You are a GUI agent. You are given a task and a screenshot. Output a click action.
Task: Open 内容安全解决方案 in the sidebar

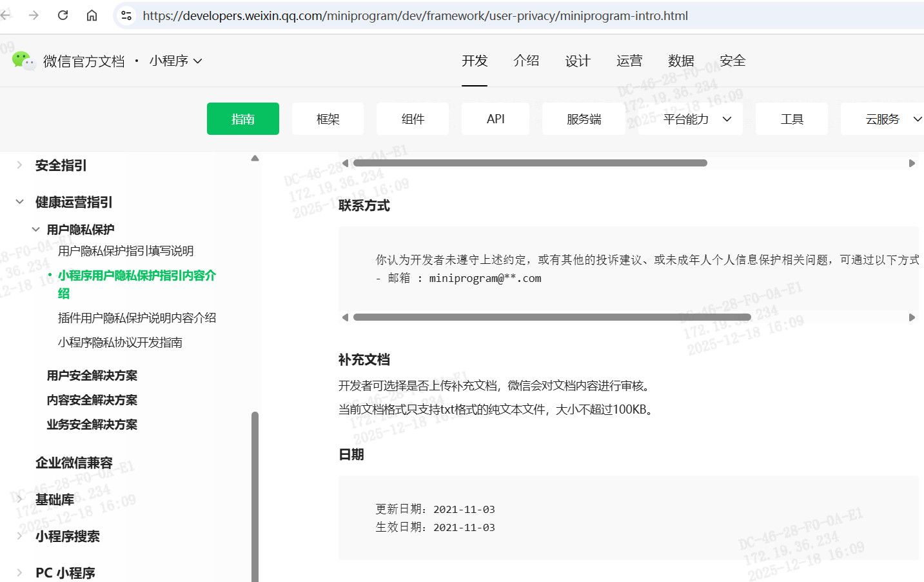tap(92, 400)
